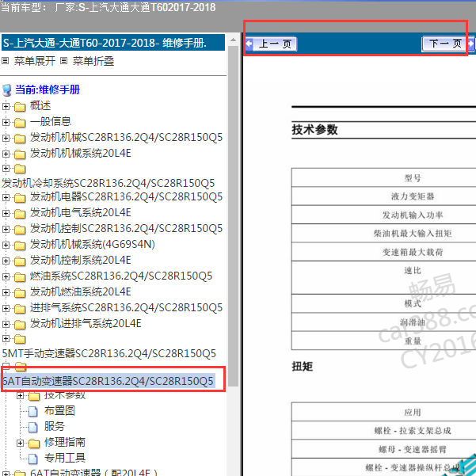Click folder icon of 发动机燃油系统20L4E

(20, 293)
